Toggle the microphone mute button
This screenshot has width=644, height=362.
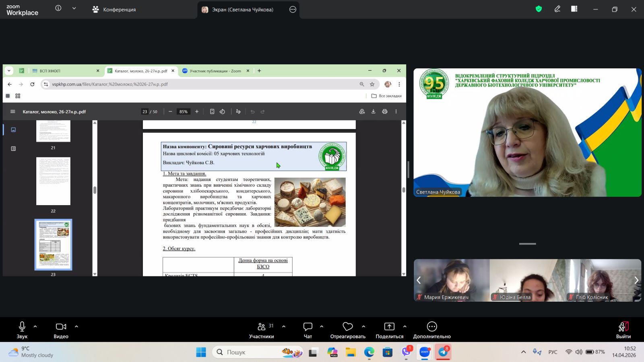[x=22, y=330]
